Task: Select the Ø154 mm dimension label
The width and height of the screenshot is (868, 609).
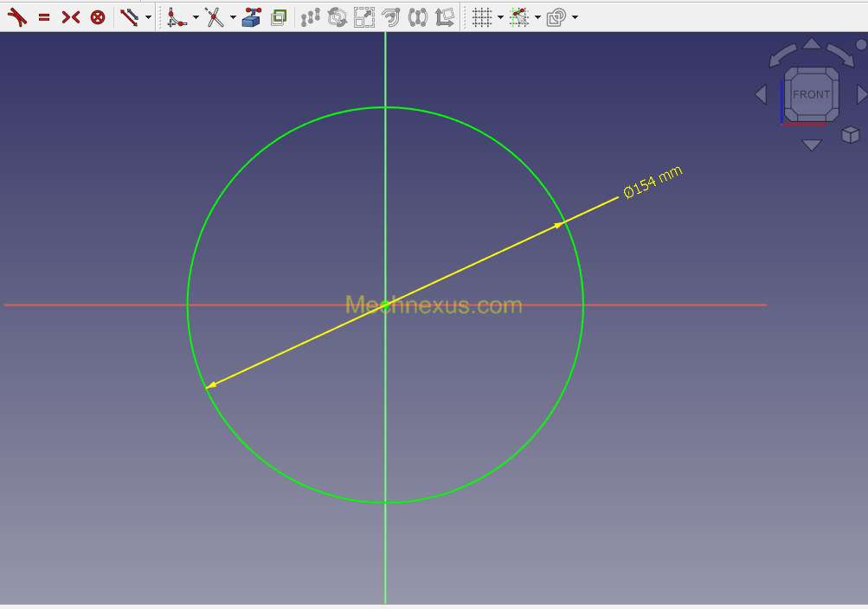Action: [653, 181]
